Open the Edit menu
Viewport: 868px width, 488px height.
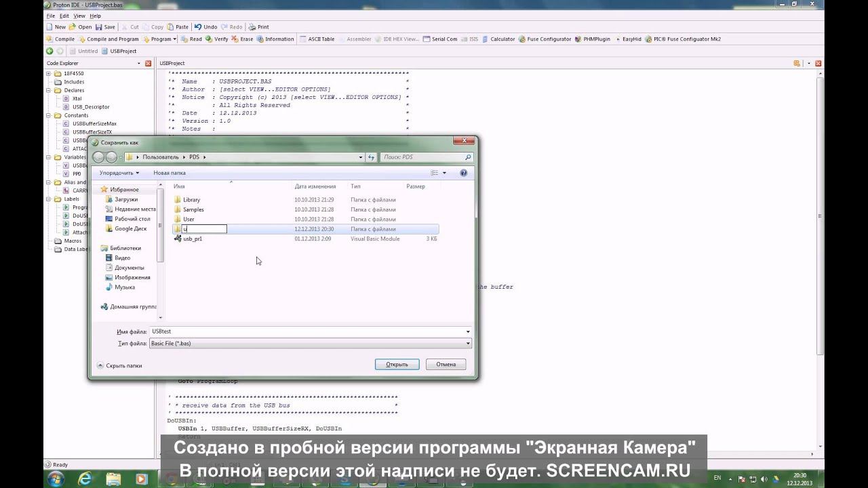tap(64, 16)
